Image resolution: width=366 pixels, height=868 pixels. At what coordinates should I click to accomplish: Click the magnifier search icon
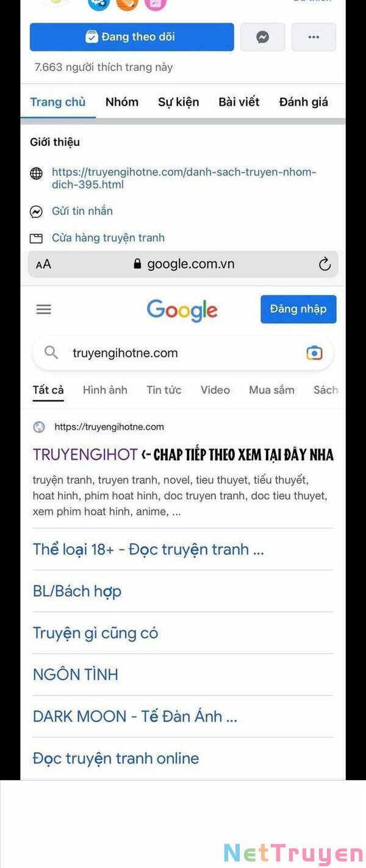coord(52,352)
